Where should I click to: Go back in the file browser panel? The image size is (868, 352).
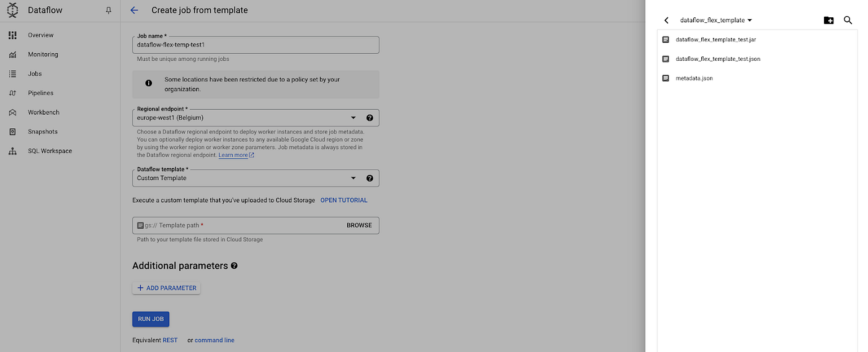[x=666, y=20]
